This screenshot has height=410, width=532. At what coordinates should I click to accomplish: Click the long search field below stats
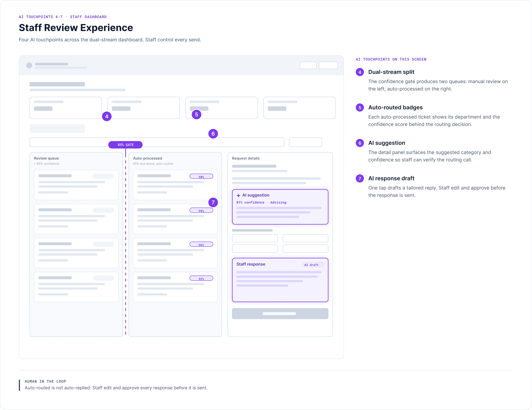[157, 142]
